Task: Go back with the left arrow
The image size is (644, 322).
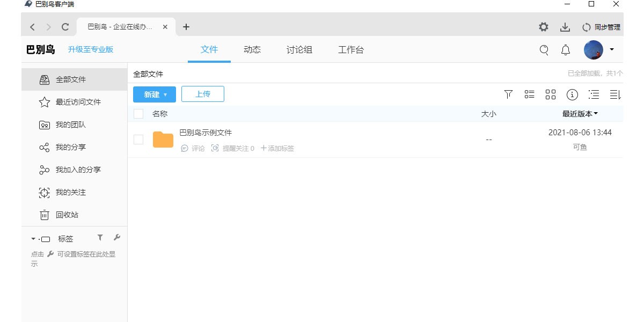Action: [x=33, y=27]
